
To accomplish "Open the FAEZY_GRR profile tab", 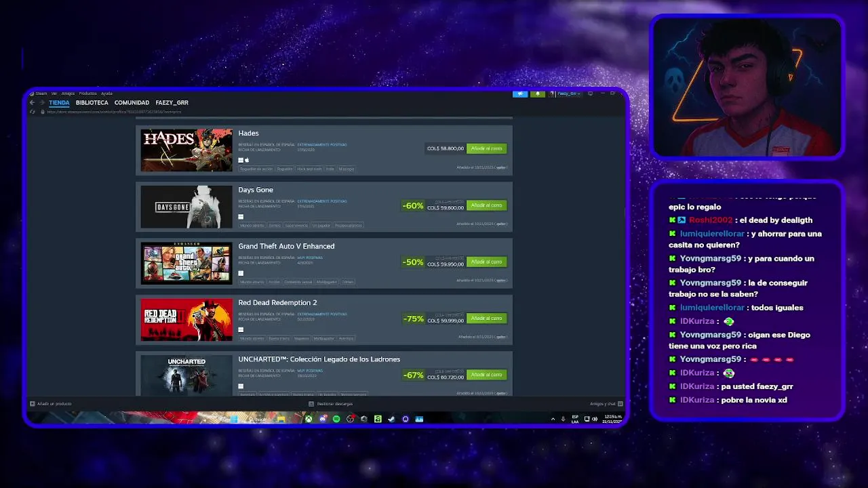I will click(x=172, y=102).
